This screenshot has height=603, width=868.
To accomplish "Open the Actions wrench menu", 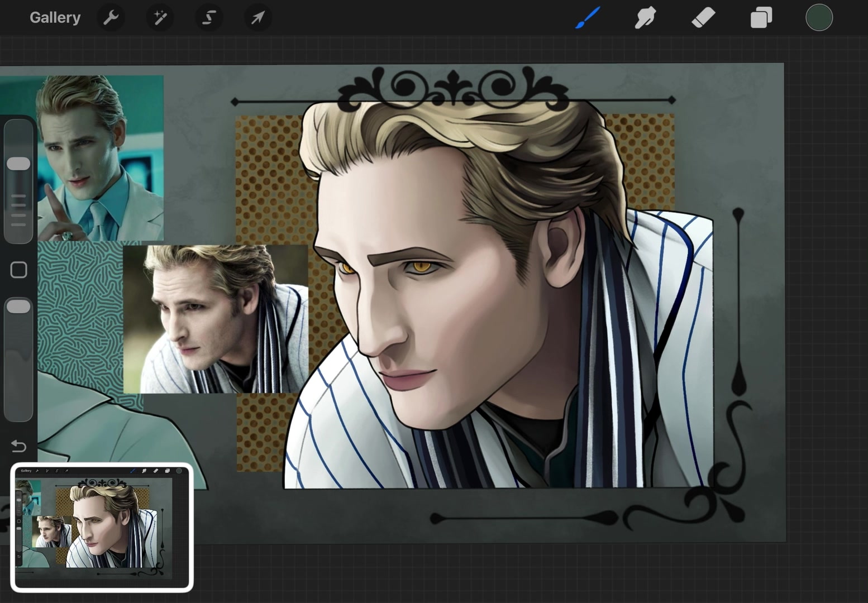I will tap(111, 18).
